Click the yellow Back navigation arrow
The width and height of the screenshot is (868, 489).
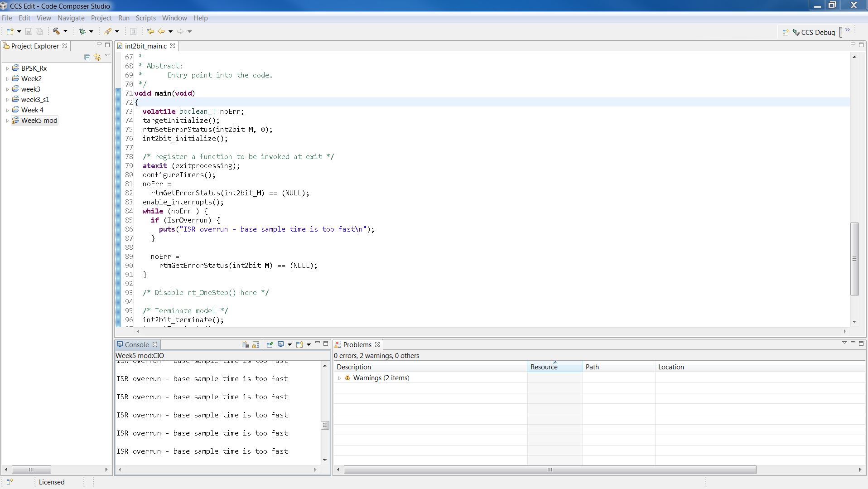pyautogui.click(x=161, y=31)
